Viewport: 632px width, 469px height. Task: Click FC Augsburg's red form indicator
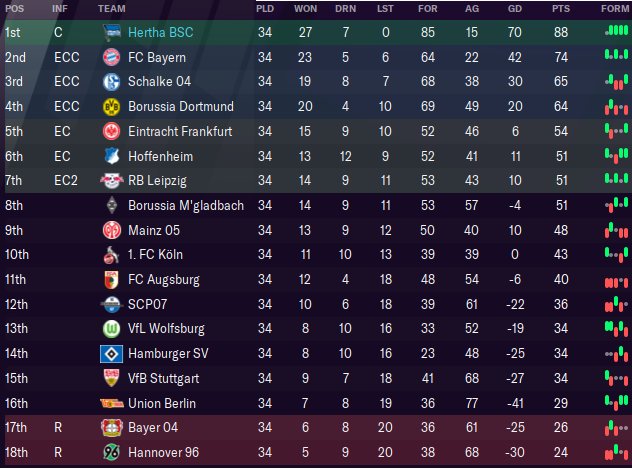click(x=616, y=282)
